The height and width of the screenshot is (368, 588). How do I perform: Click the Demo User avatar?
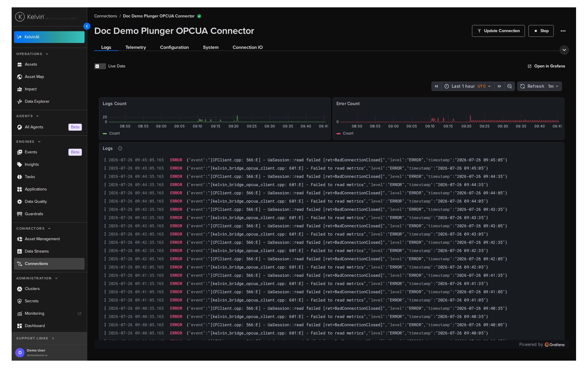[x=20, y=353]
